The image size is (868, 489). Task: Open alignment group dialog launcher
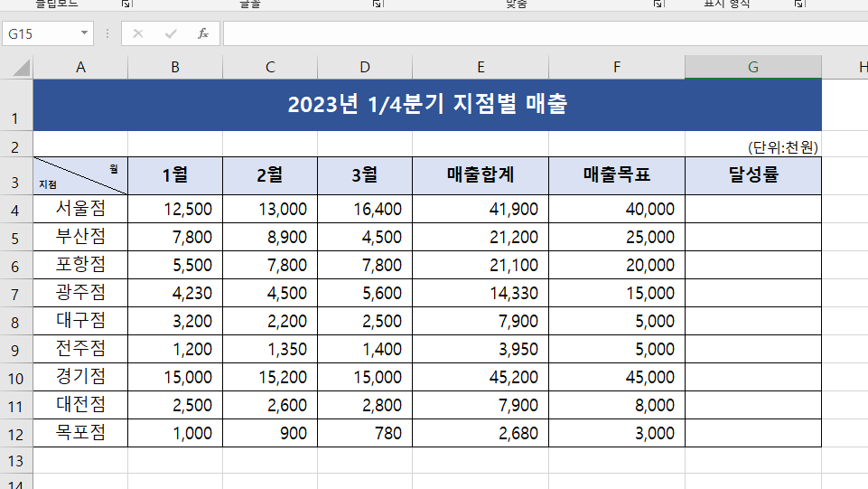pyautogui.click(x=658, y=4)
